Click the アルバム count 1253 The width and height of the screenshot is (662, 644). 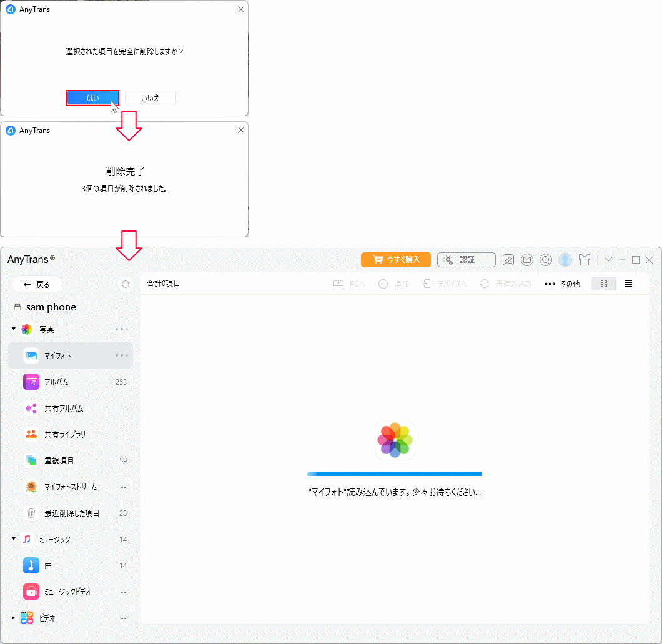coord(119,382)
